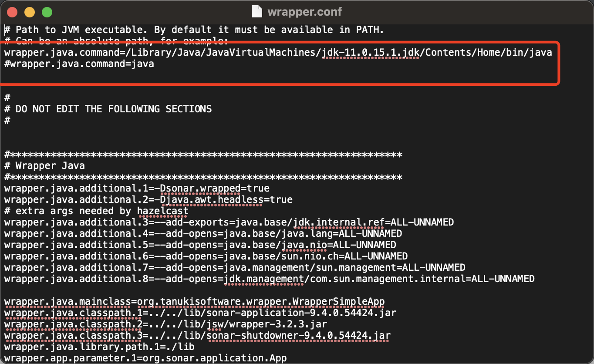The height and width of the screenshot is (364, 594).
Task: Click classpath.2 wrapper-3.2.3.jar line
Action: [x=165, y=324]
